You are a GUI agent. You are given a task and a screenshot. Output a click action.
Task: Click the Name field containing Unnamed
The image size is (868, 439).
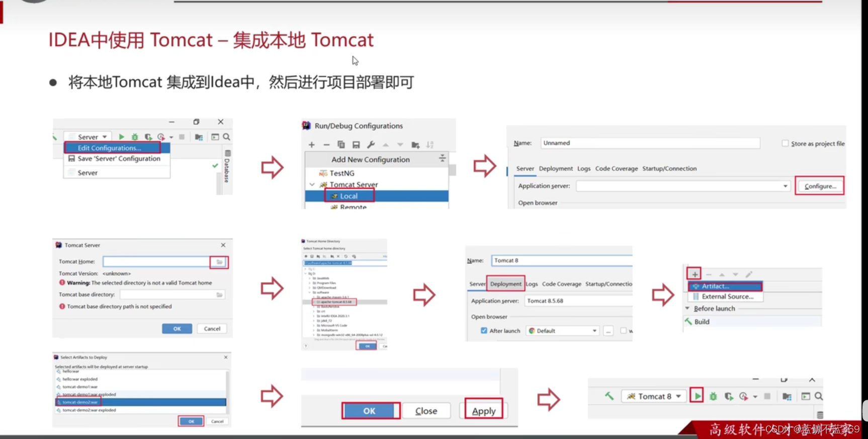(650, 143)
